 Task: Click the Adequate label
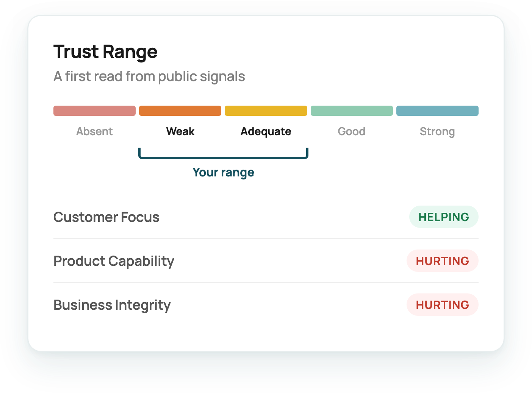(266, 132)
